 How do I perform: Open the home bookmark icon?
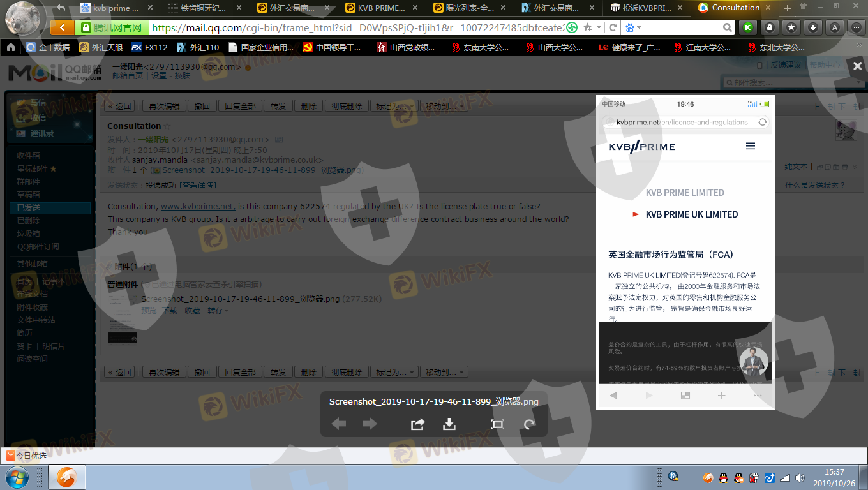click(11, 47)
